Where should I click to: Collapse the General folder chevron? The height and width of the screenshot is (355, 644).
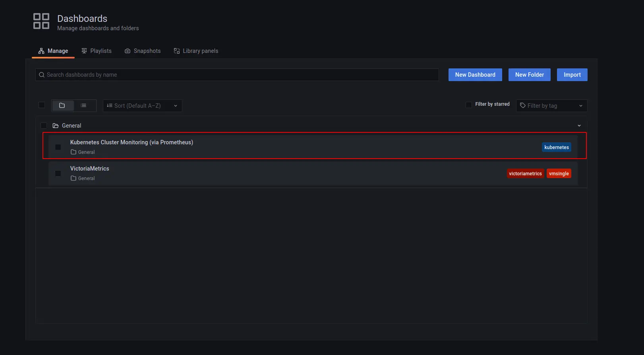pyautogui.click(x=579, y=126)
